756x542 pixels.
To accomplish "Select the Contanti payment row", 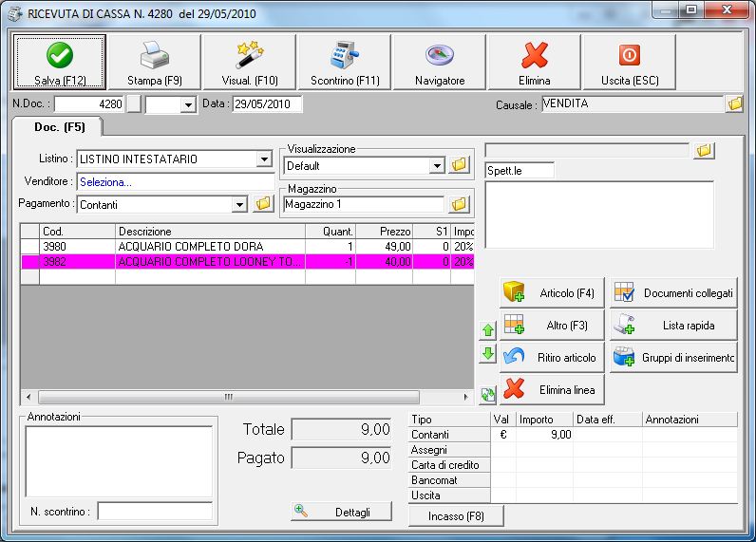I will pyautogui.click(x=573, y=435).
